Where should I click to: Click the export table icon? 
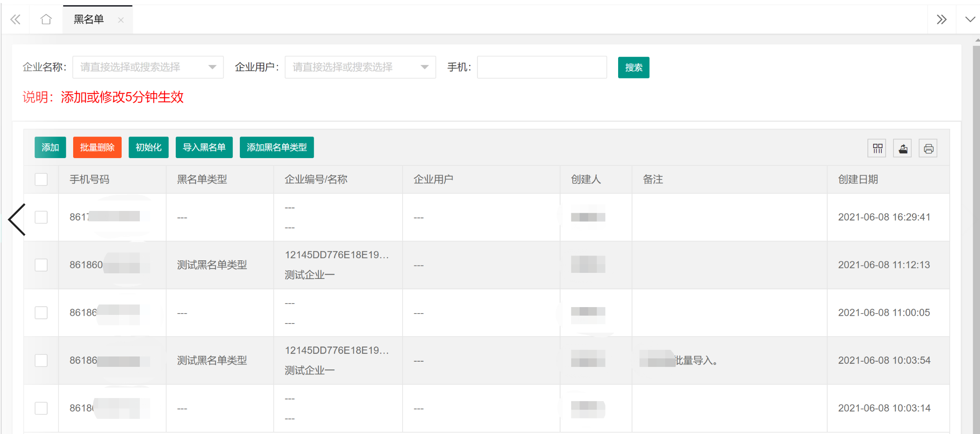(x=903, y=149)
